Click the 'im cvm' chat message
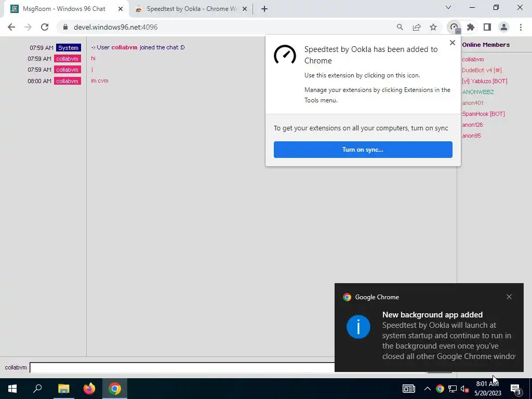The image size is (532, 399). coord(100,81)
